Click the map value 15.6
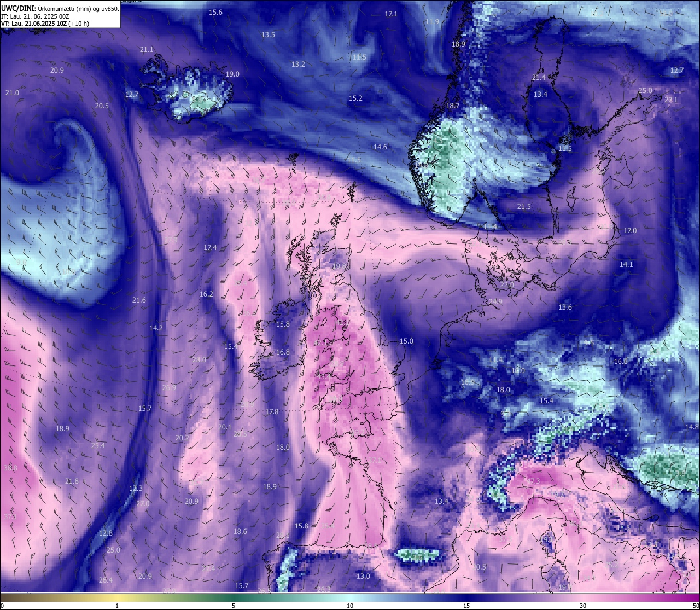The width and height of the screenshot is (700, 610). pos(215,12)
